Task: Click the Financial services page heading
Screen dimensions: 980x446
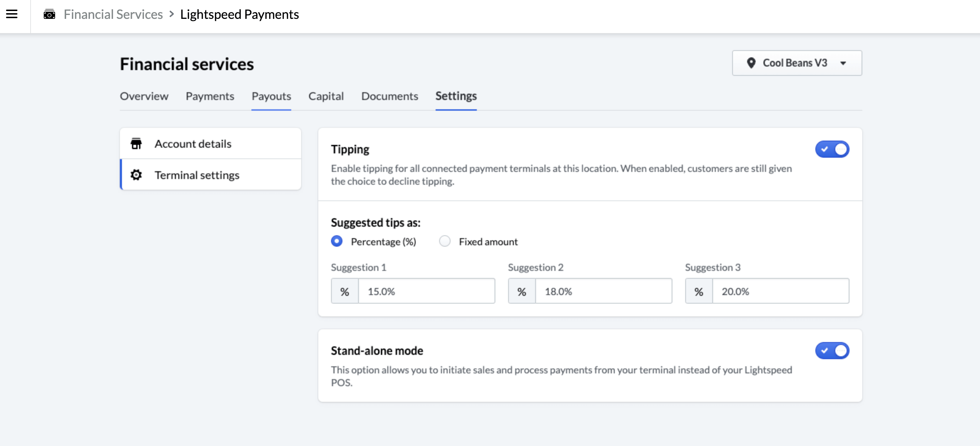Action: [186, 64]
